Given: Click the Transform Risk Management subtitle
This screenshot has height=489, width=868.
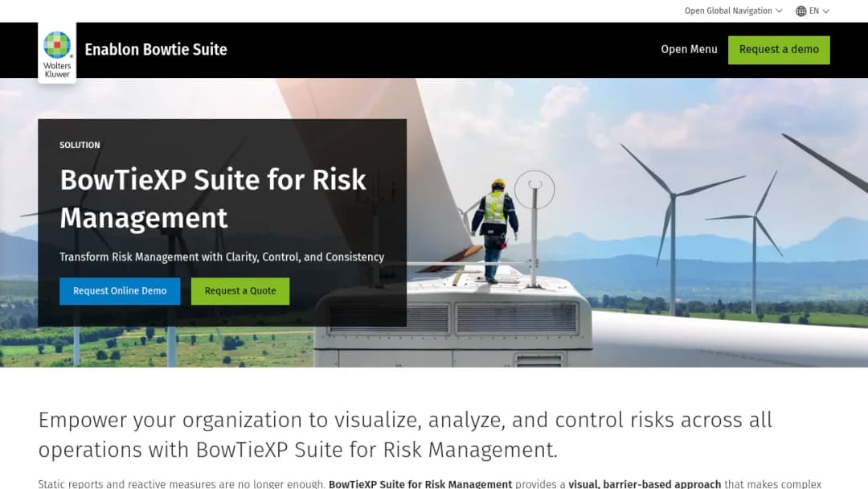Looking at the screenshot, I should click(222, 257).
